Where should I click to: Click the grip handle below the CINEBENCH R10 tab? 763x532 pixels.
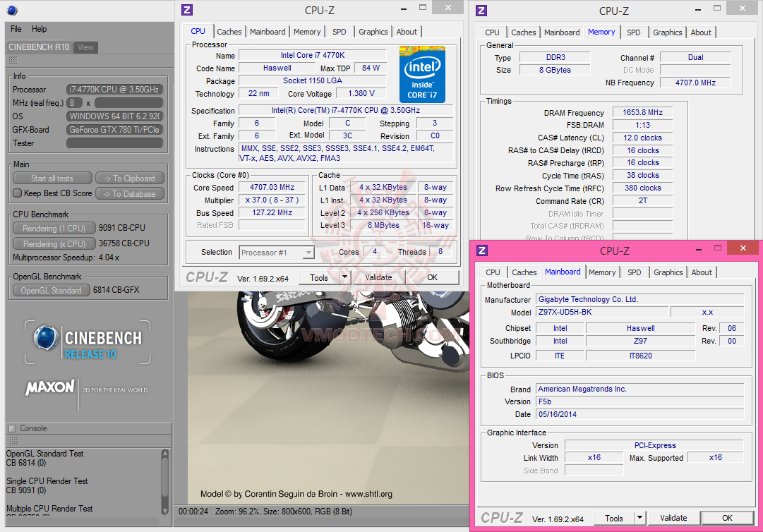click(x=13, y=60)
